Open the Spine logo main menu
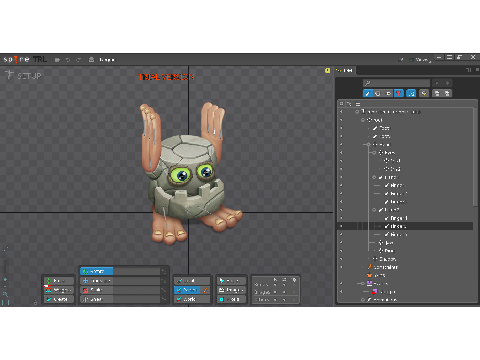Screen dimensions: 480x360 click(x=16, y=60)
